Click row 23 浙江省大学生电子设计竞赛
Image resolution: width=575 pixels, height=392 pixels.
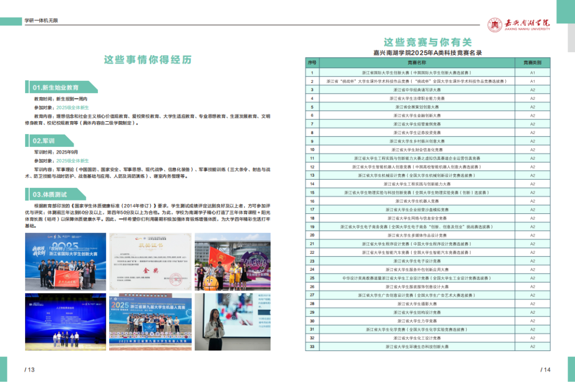[x=428, y=261]
